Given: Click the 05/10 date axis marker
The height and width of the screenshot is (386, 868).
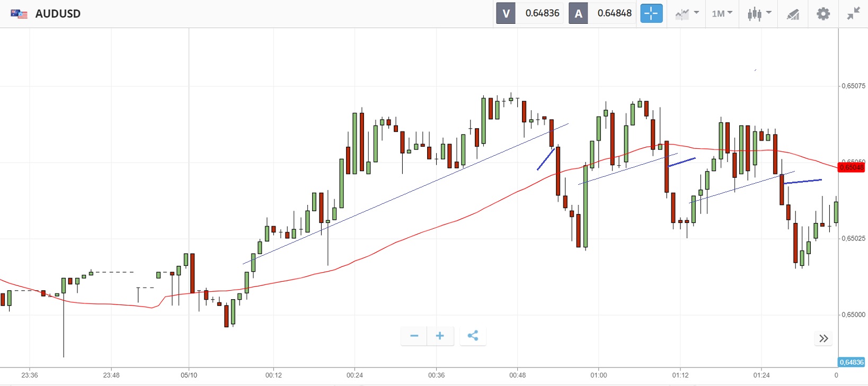Looking at the screenshot, I should [x=189, y=375].
